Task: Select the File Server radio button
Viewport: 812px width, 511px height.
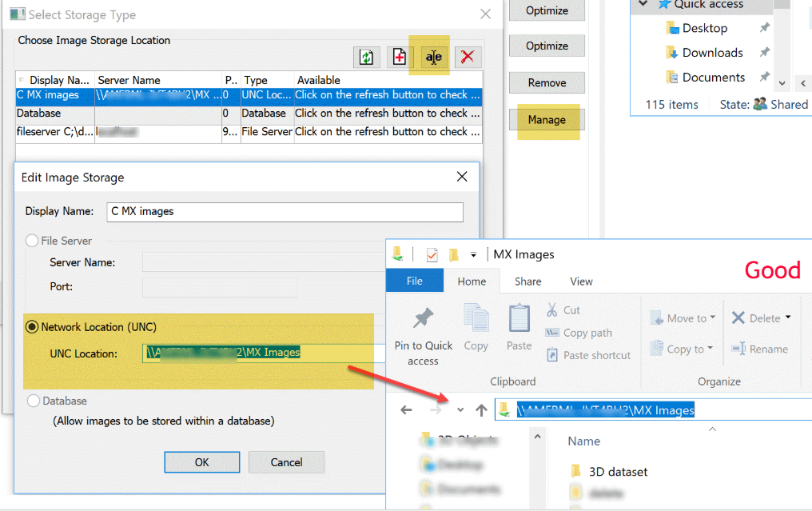Action: coord(31,241)
